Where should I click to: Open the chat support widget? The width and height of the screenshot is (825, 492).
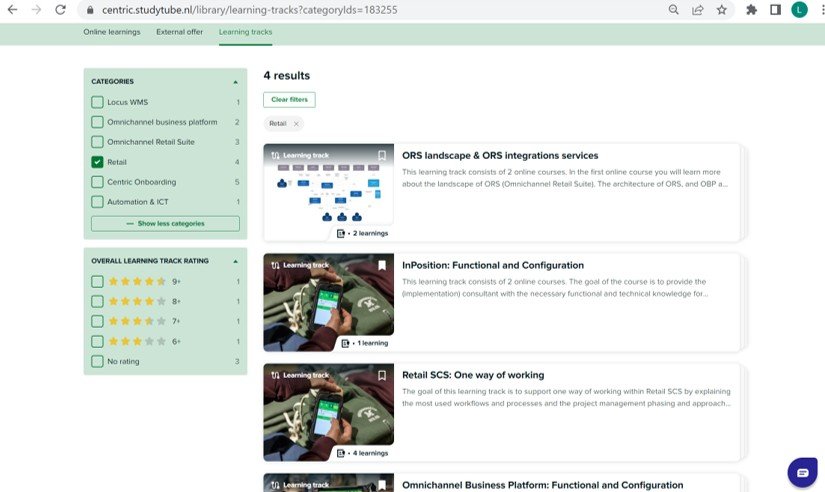(801, 470)
